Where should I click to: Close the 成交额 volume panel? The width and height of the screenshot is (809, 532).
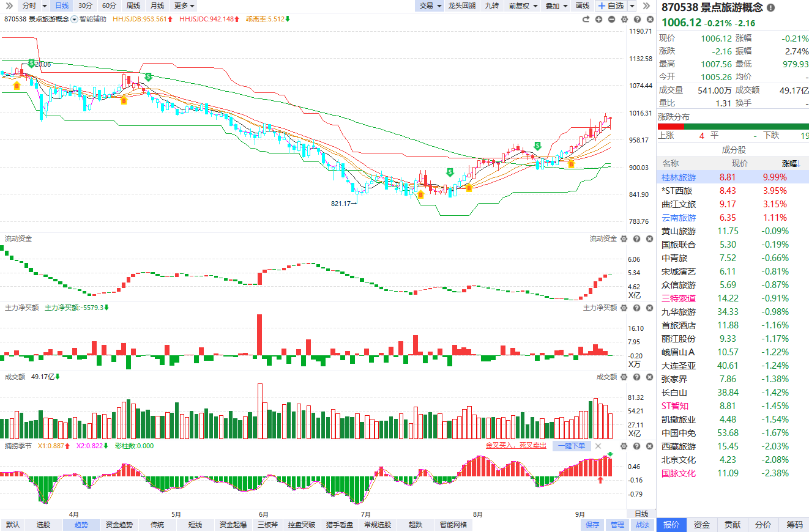[649, 377]
